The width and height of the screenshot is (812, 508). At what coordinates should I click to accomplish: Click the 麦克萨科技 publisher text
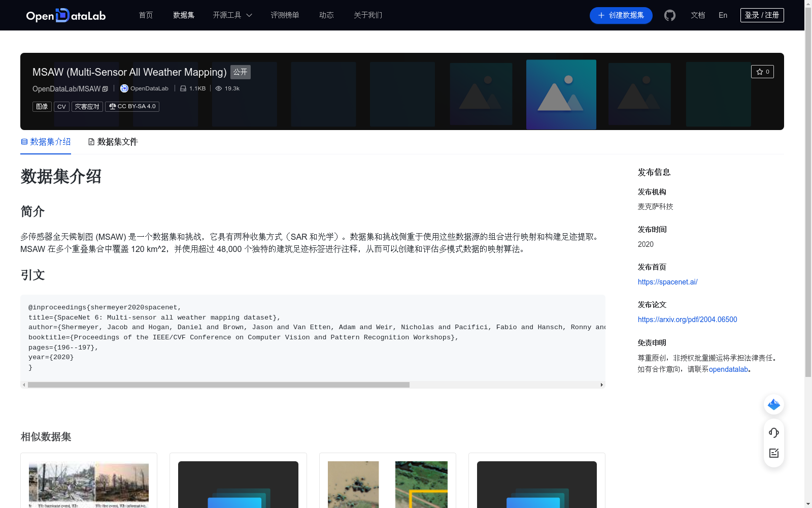click(655, 207)
